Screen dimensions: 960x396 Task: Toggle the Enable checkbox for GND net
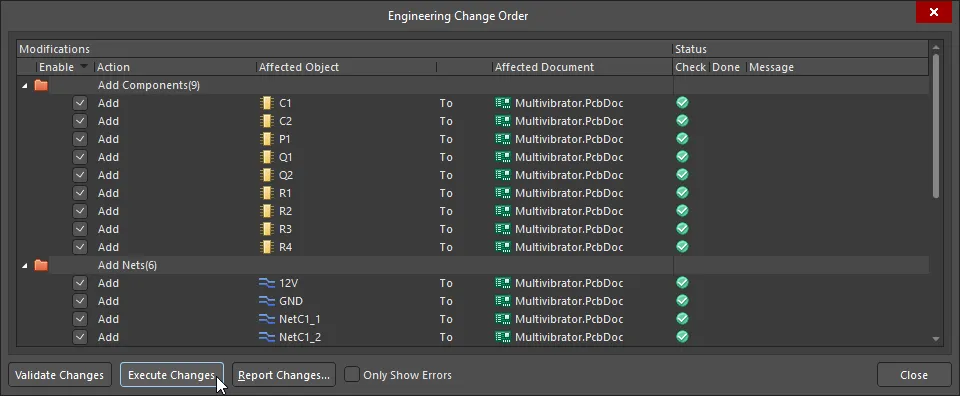(x=80, y=301)
